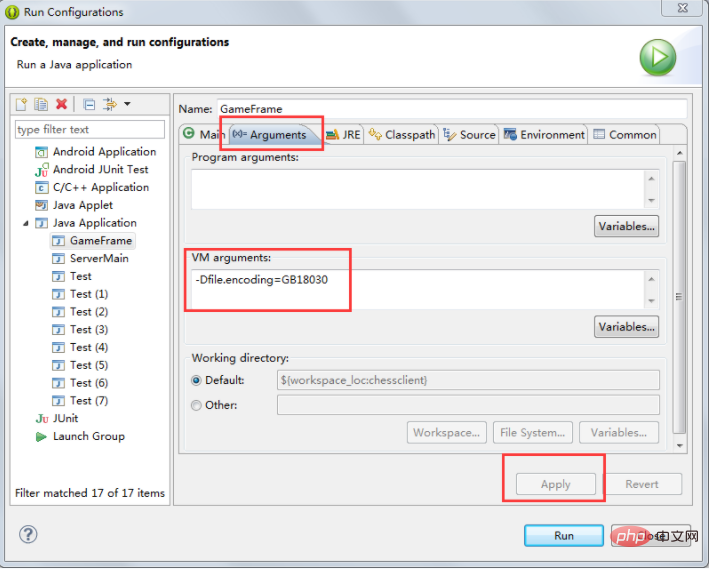Switch to the Source tab
The width and height of the screenshot is (709, 569).
tap(469, 135)
